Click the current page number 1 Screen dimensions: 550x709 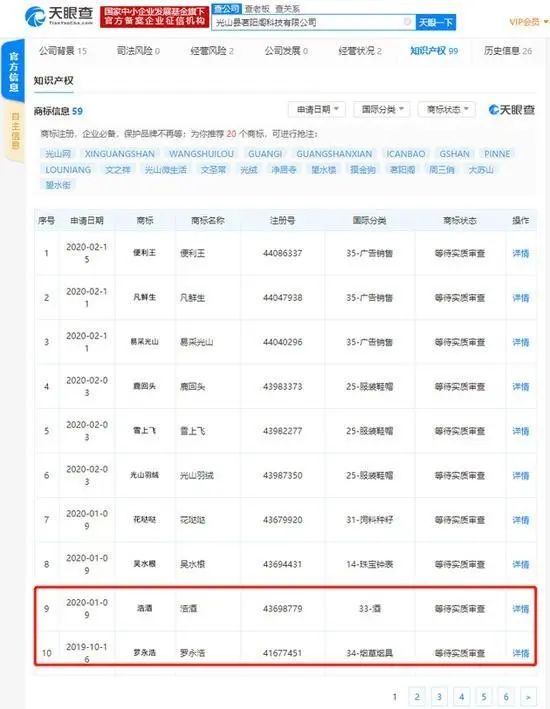click(x=395, y=696)
